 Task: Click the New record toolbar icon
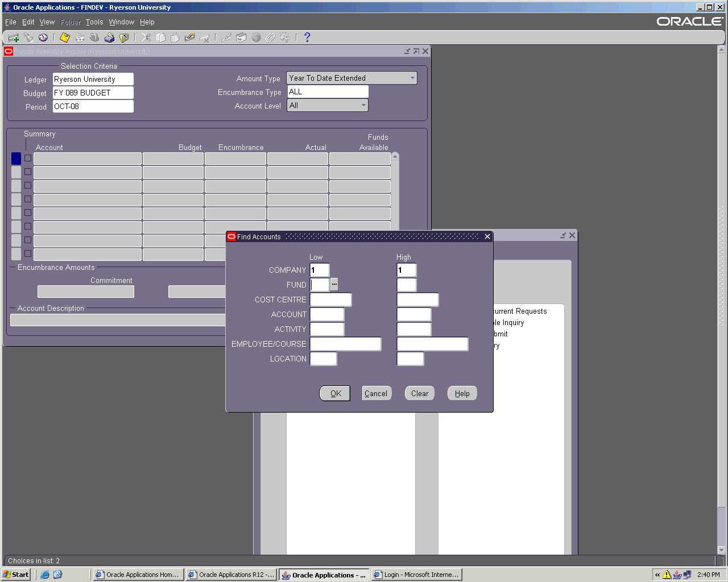click(13, 38)
